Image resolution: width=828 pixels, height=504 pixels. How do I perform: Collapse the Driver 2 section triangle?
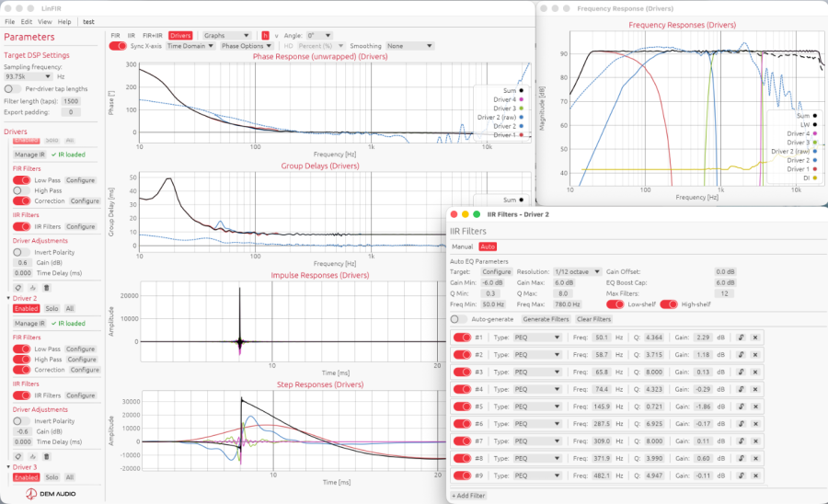8,299
